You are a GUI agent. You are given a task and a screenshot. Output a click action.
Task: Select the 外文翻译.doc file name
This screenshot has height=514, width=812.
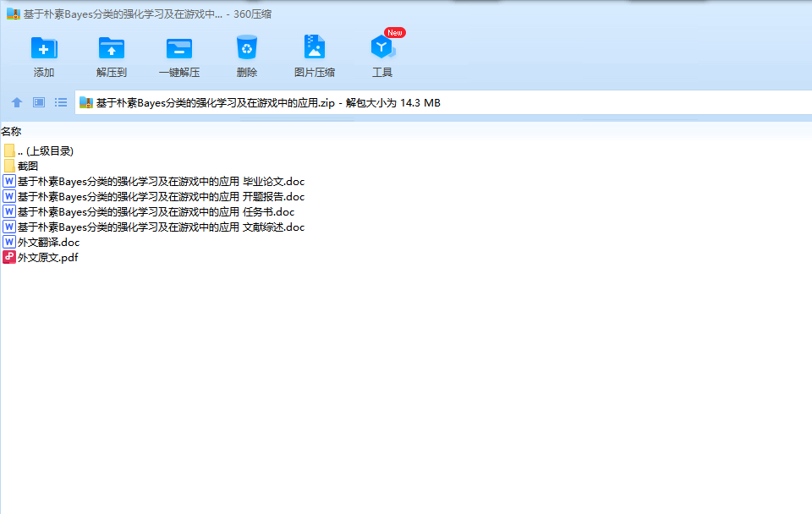click(49, 243)
